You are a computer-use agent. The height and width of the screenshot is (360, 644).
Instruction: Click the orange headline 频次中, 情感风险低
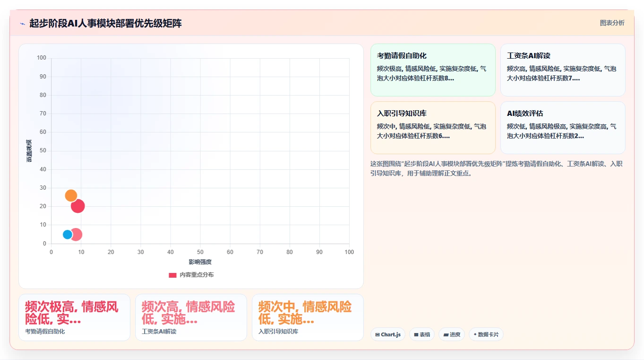[305, 313]
